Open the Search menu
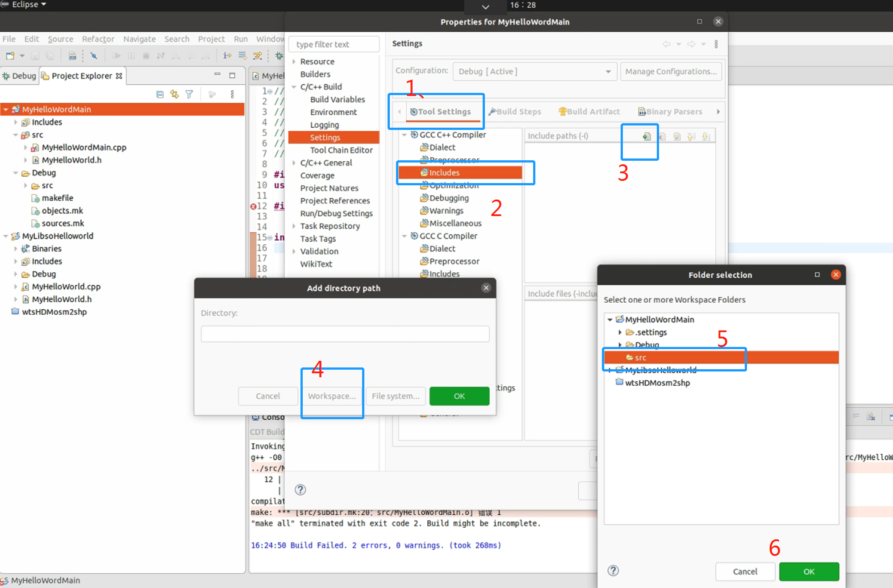893x588 pixels. click(x=177, y=39)
